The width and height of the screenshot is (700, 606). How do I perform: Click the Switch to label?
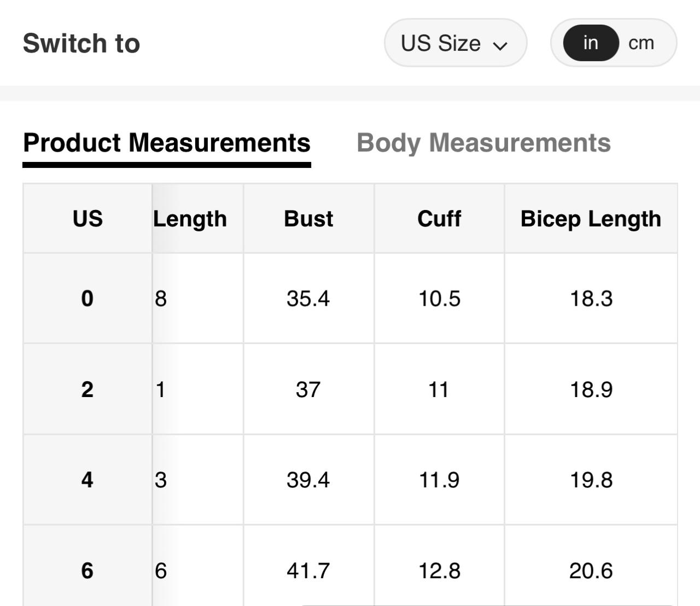(x=81, y=43)
